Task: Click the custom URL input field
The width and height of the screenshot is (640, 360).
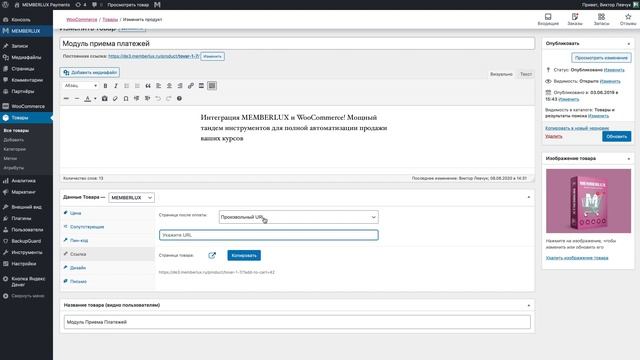Action: 269,235
